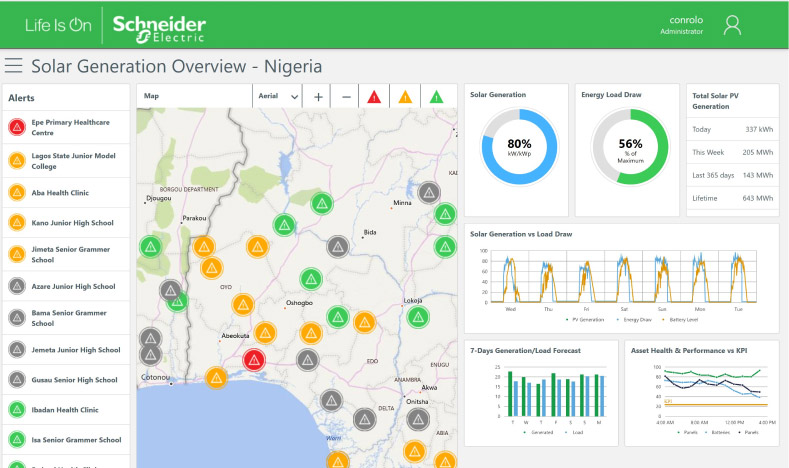The height and width of the screenshot is (468, 789).
Task: Click the red marker near Abeokuta on map
Action: pyautogui.click(x=255, y=360)
